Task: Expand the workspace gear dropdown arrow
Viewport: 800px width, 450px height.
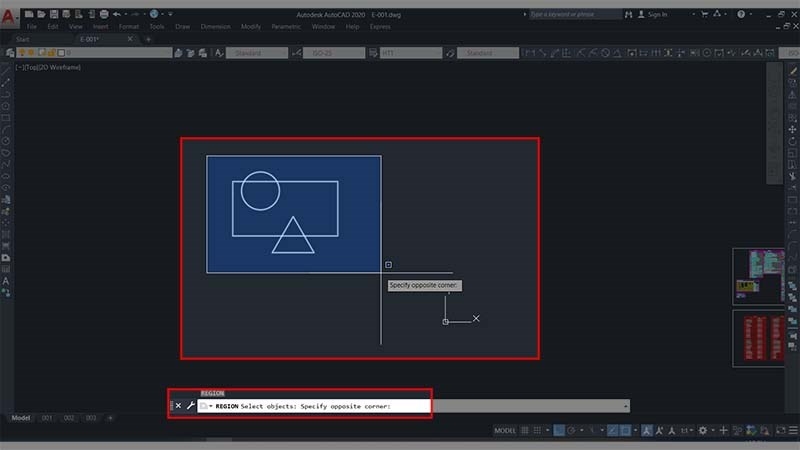Action: coord(713,431)
